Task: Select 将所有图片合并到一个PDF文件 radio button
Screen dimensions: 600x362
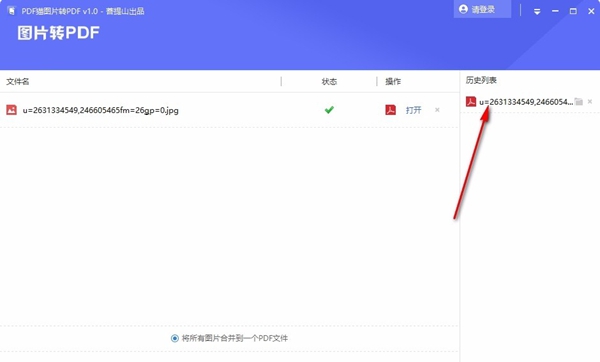Action: click(x=174, y=338)
